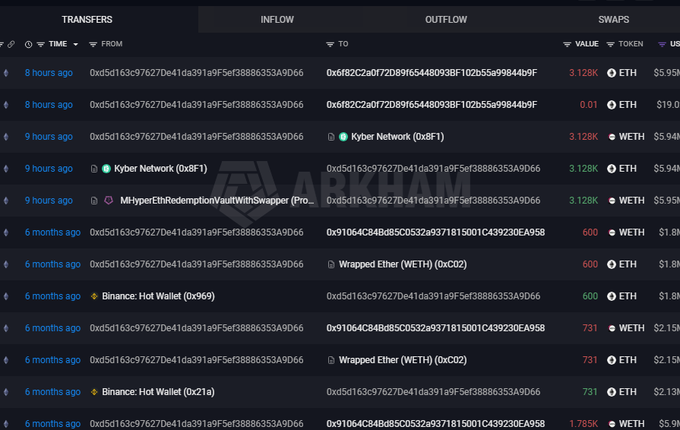
Task: Click 1.785K value in last row
Action: click(x=583, y=423)
